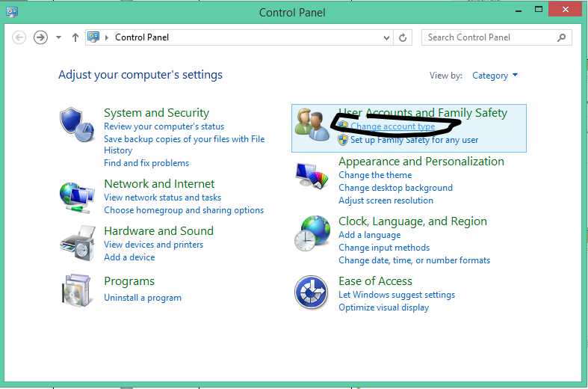The image size is (588, 389).
Task: Click Change input methods
Action: click(384, 248)
